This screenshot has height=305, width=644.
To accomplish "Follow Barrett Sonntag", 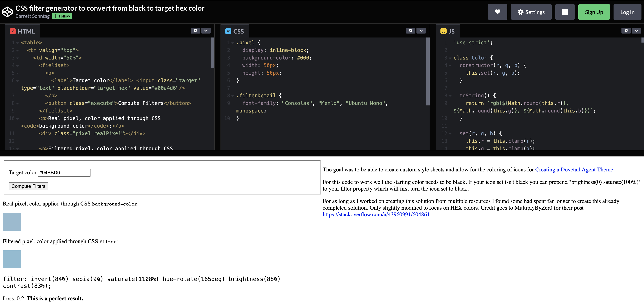I will coord(62,16).
